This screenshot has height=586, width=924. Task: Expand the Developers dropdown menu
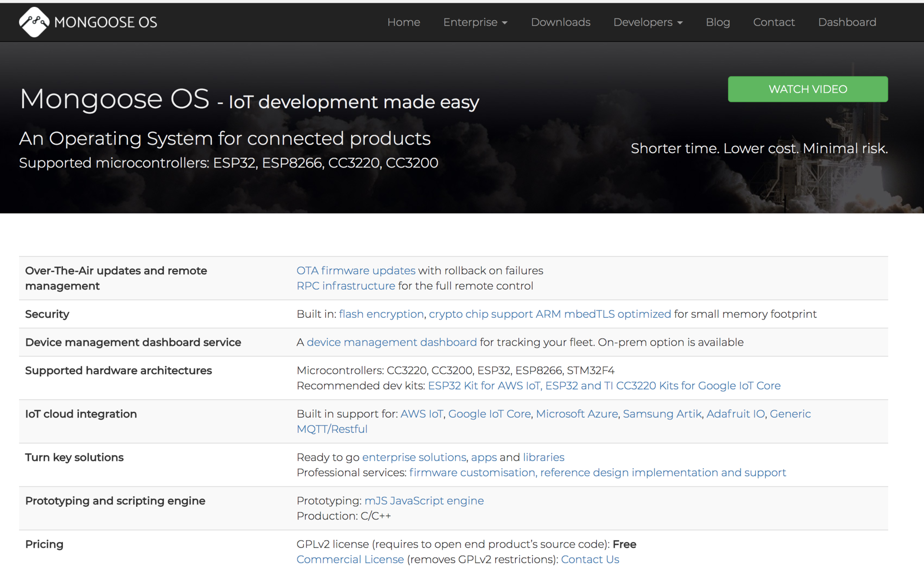(x=647, y=22)
